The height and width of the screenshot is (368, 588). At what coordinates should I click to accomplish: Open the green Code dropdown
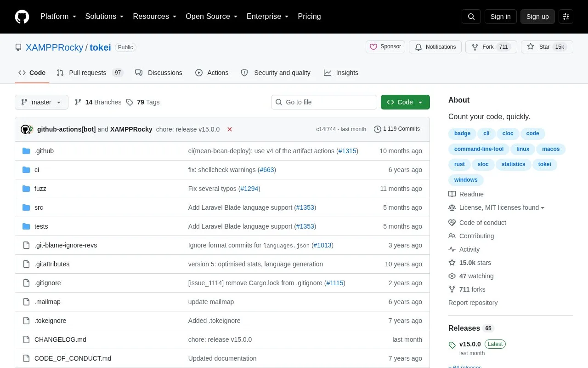(x=405, y=102)
